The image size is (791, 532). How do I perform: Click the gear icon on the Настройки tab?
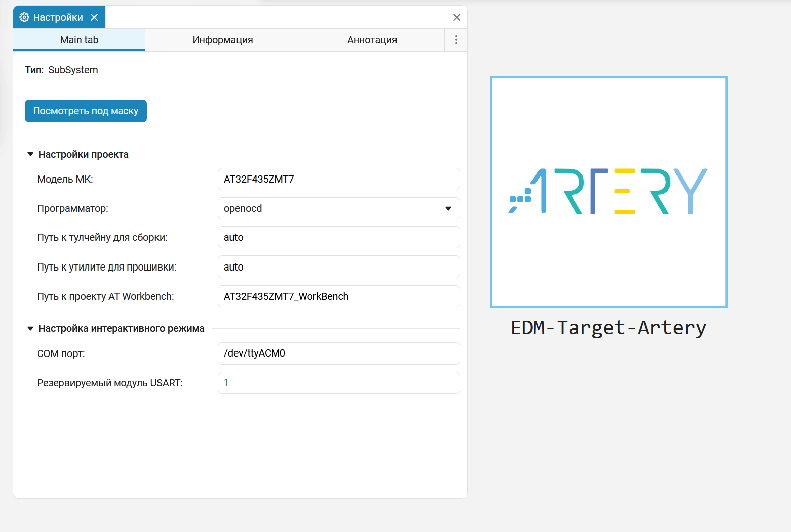click(24, 17)
